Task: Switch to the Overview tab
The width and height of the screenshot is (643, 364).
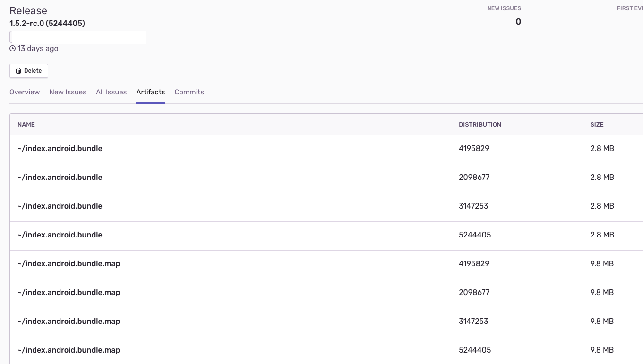Action: (25, 92)
